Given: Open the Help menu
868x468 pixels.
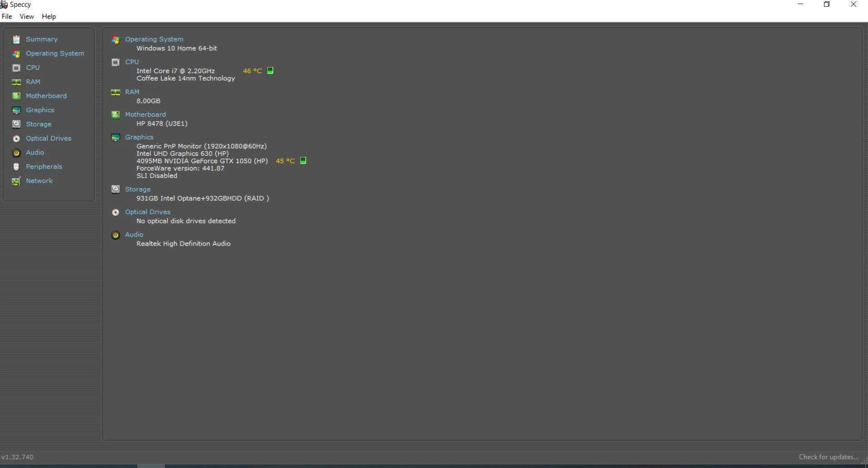Looking at the screenshot, I should (49, 16).
